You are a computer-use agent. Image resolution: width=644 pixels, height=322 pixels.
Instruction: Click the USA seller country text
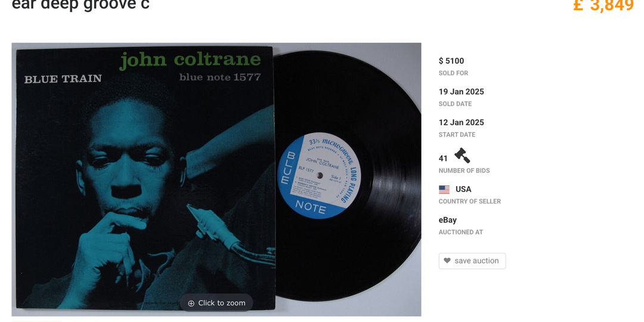(x=463, y=190)
